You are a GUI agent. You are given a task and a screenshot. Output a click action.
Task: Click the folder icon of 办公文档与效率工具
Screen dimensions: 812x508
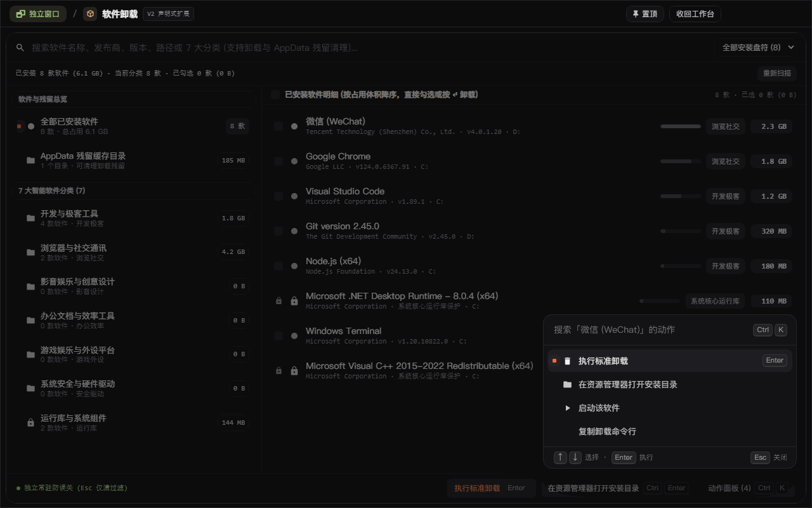coord(30,321)
